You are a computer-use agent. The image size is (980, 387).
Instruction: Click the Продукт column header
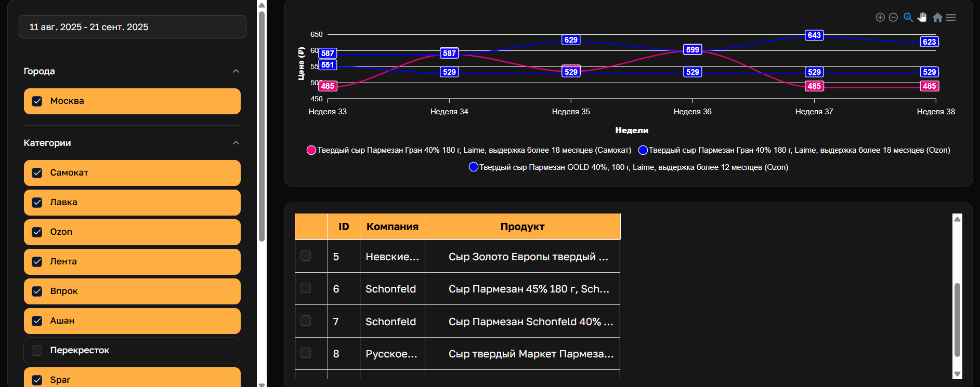tap(522, 226)
